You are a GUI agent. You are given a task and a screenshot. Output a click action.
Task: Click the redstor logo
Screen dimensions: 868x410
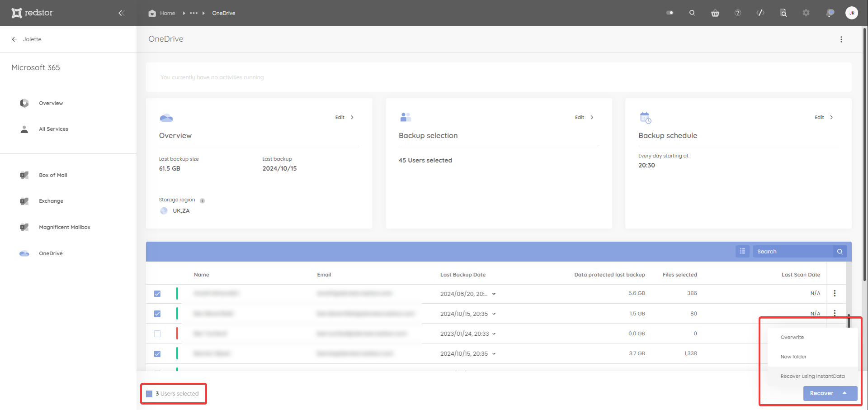(x=32, y=13)
